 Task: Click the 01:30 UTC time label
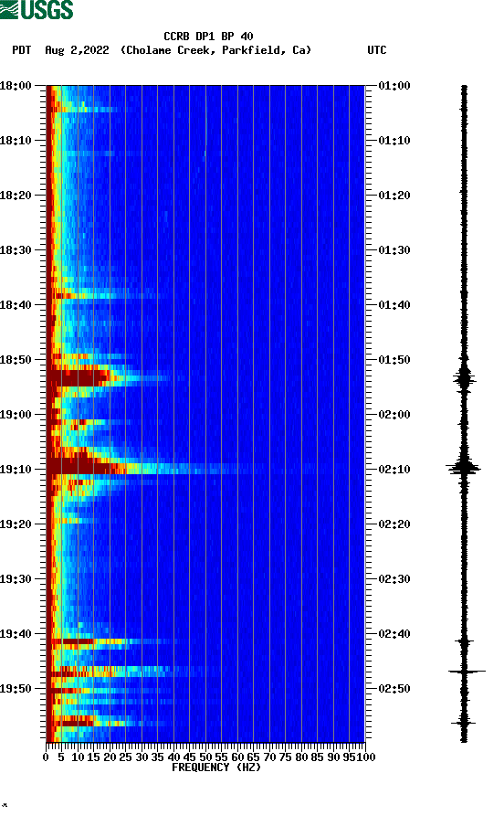tap(394, 250)
